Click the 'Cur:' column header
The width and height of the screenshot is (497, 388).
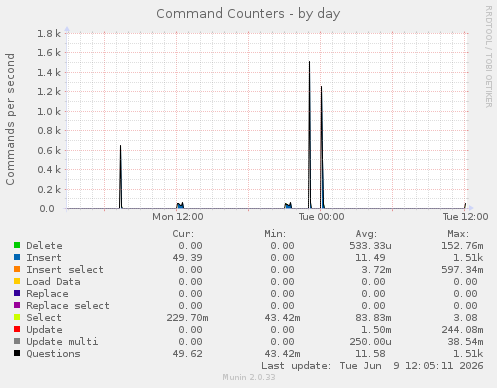(x=183, y=234)
